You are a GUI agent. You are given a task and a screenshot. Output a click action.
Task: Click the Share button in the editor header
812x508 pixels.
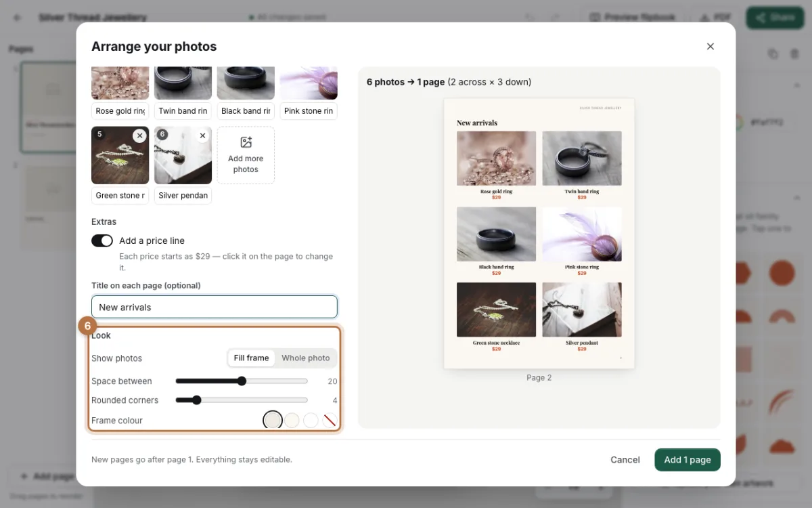coord(775,18)
